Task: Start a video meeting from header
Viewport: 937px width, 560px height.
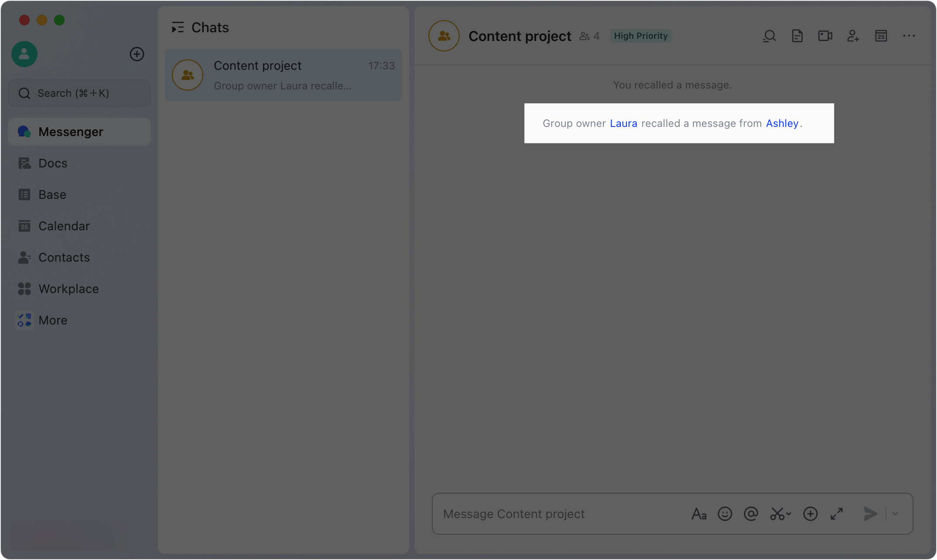Action: (825, 36)
